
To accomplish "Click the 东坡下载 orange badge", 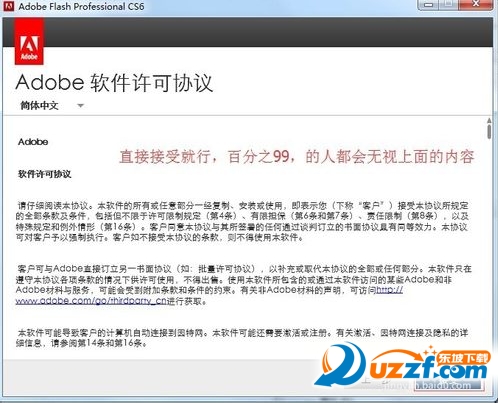I will [464, 358].
